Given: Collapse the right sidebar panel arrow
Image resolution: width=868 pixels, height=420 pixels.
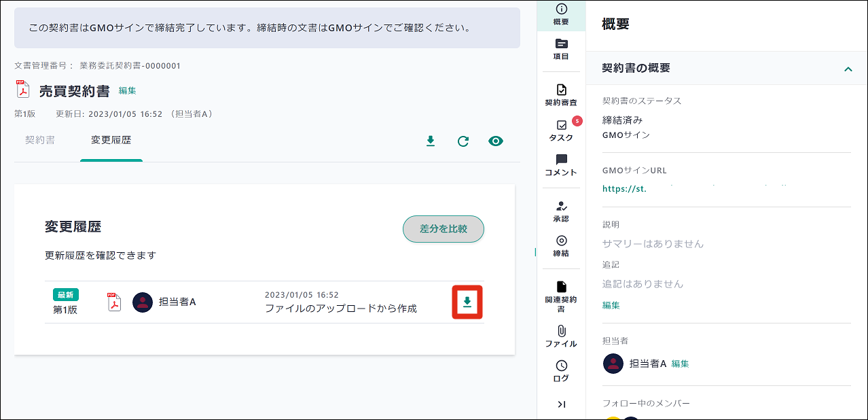Looking at the screenshot, I should tap(561, 404).
